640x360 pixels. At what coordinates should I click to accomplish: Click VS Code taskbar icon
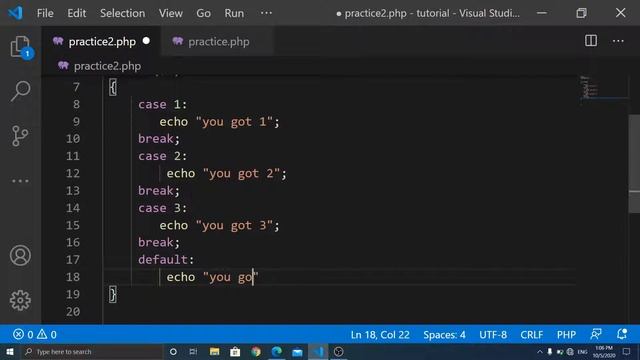point(318,352)
